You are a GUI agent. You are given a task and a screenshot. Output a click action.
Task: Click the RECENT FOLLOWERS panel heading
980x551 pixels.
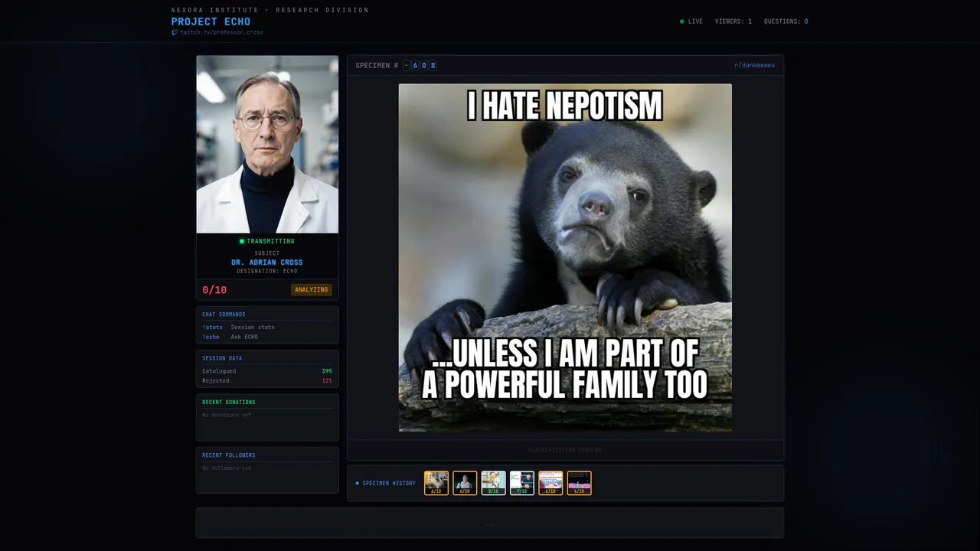pyautogui.click(x=229, y=455)
